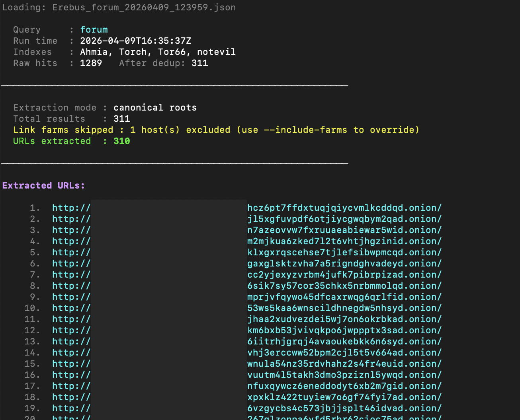Click the raw hits count 1289
This screenshot has width=520, height=420.
[x=91, y=63]
